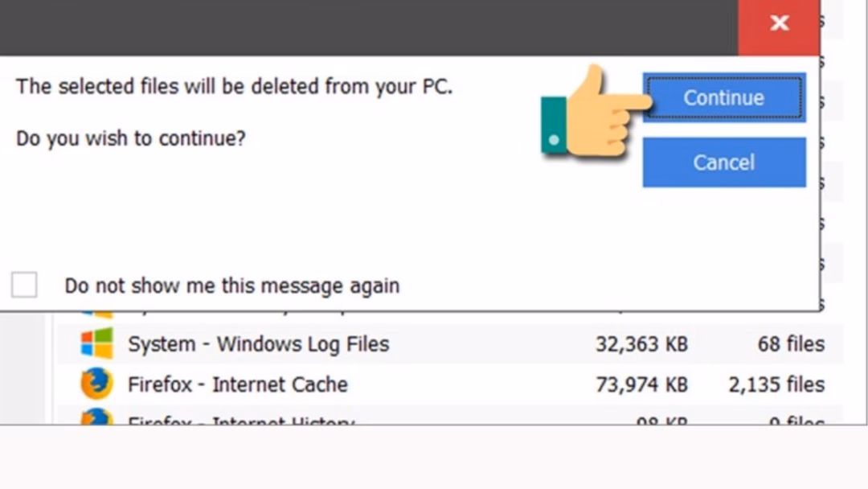Enable the do-not-show-again checkbox
Viewport: 868px width, 489px height.
pyautogui.click(x=24, y=284)
